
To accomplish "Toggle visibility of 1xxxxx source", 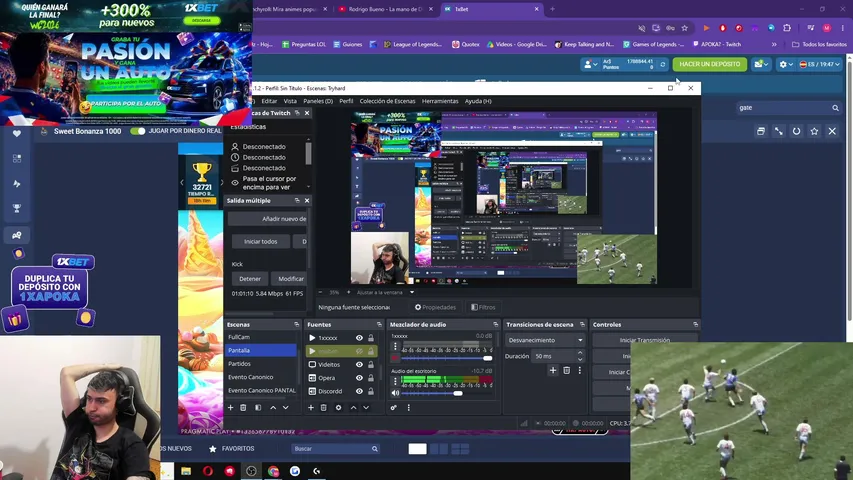I will 359,338.
